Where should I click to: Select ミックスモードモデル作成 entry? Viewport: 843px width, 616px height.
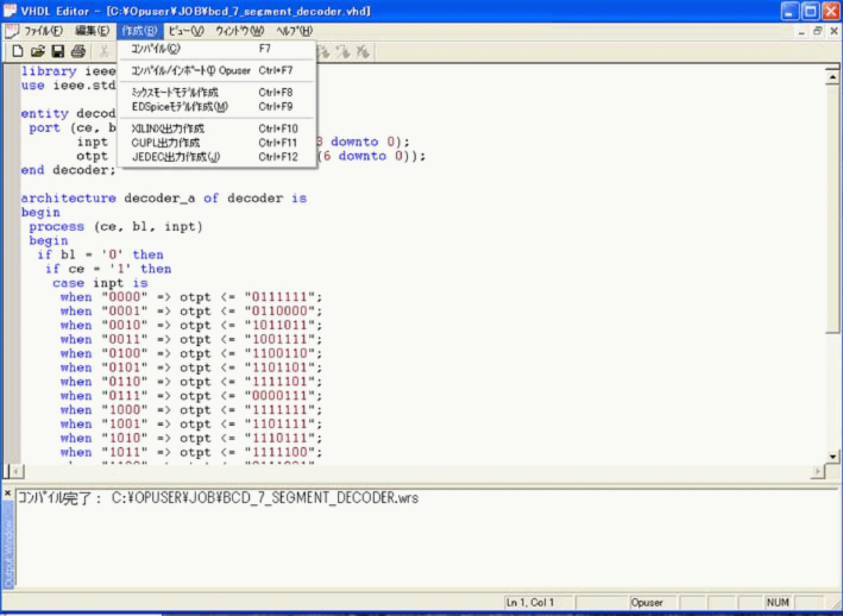(217, 92)
